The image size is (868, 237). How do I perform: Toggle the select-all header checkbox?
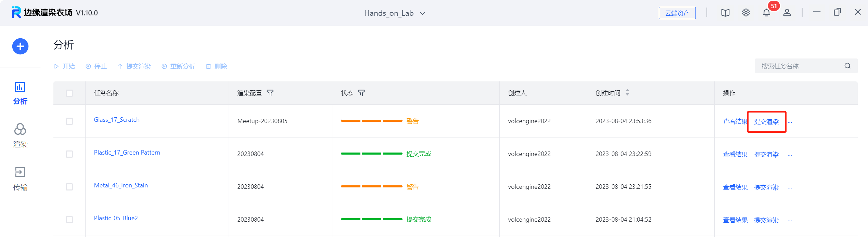(x=69, y=93)
